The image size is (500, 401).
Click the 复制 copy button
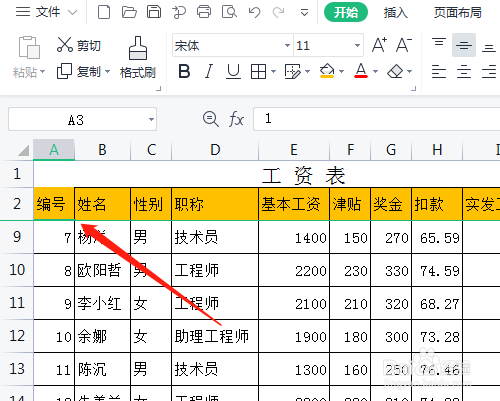coord(79,71)
